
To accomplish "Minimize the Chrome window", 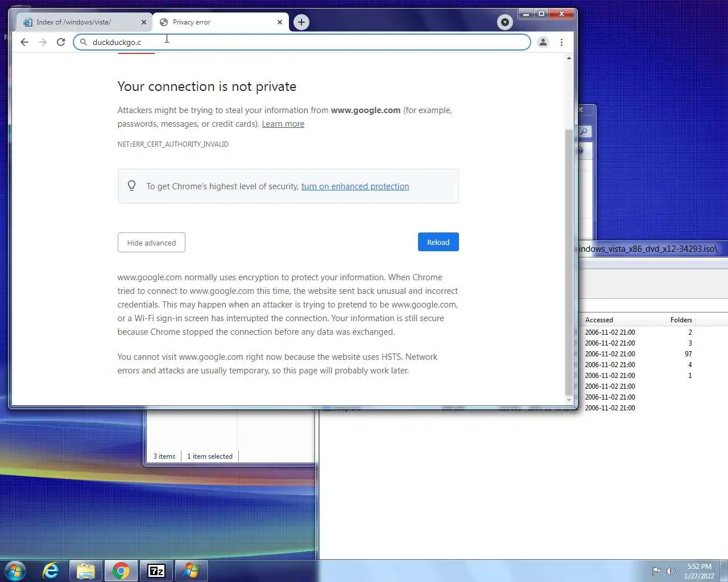I will point(526,14).
